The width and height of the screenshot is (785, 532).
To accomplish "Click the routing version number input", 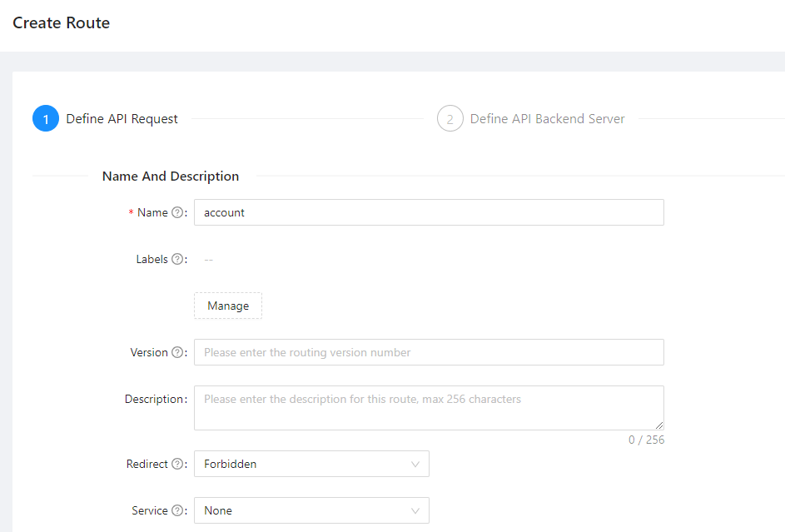I will 429,353.
